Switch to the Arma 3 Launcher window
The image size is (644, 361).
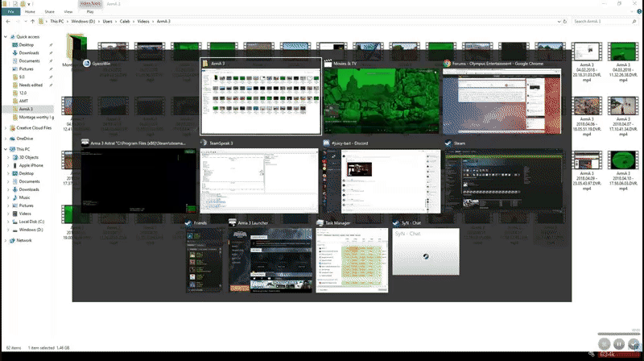(x=270, y=260)
